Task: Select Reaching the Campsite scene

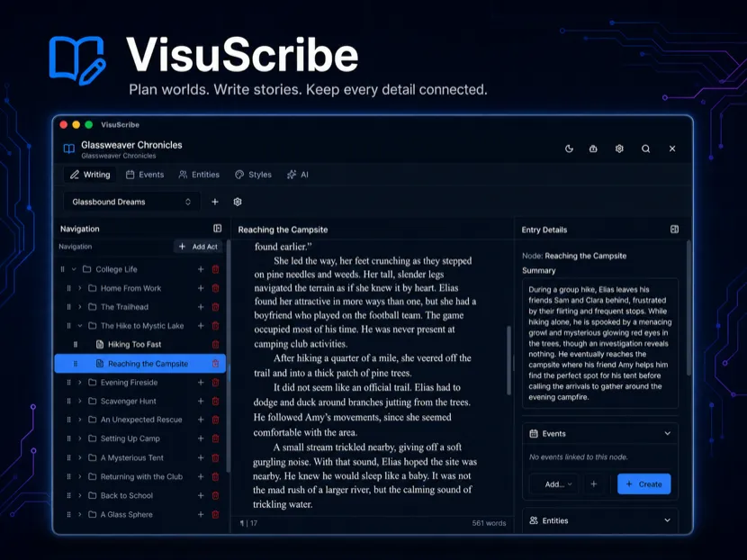Action: (x=140, y=363)
